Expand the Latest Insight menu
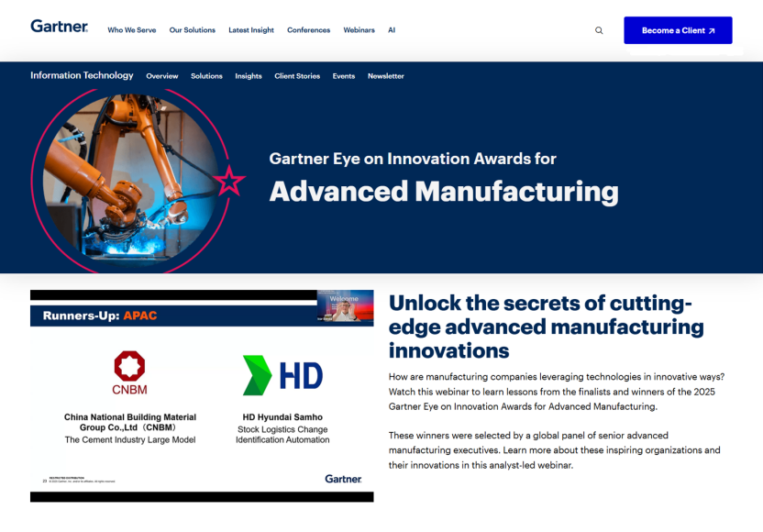Viewport: 763px width, 532px height. tap(251, 30)
